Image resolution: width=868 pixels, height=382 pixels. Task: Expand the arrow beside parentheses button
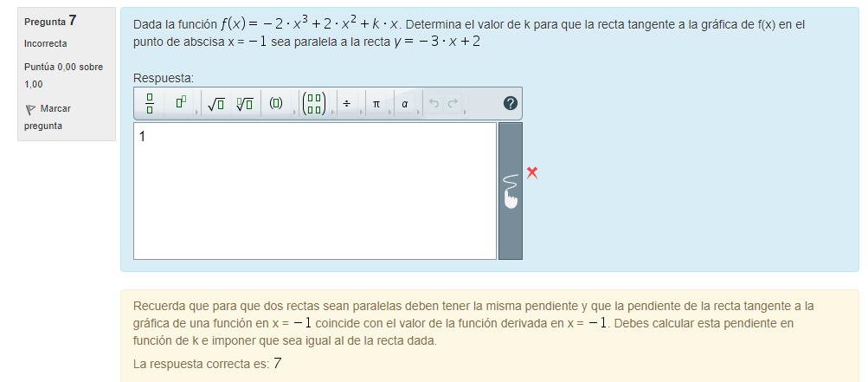(293, 111)
